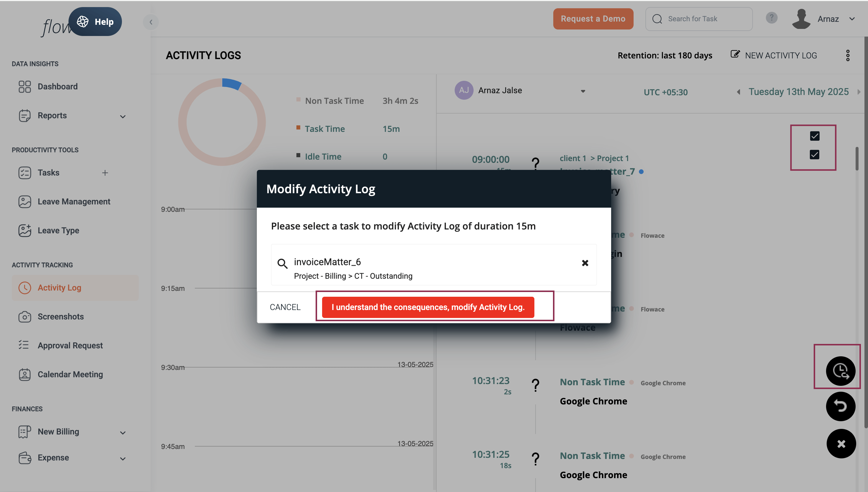
Task: Toggle the lower entry checkbox
Action: pos(815,155)
